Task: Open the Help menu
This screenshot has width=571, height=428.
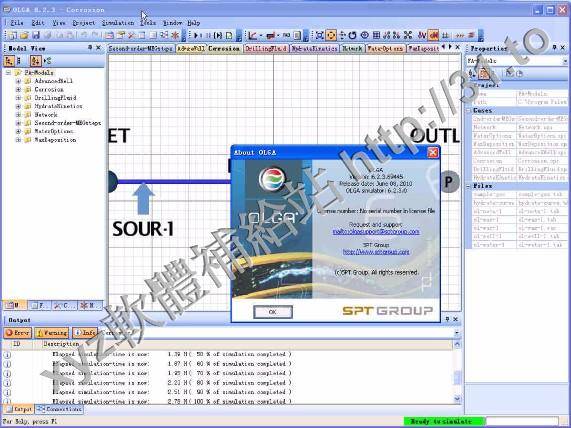Action: [x=194, y=23]
